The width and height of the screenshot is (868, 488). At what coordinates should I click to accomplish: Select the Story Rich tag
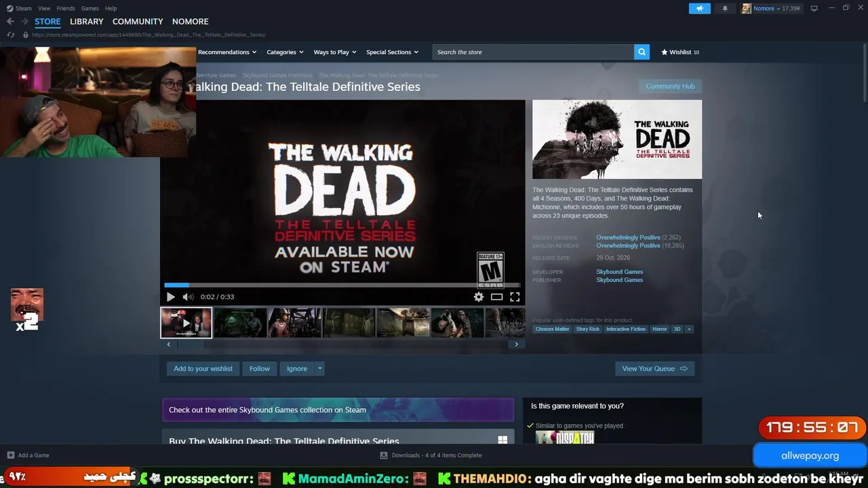587,329
